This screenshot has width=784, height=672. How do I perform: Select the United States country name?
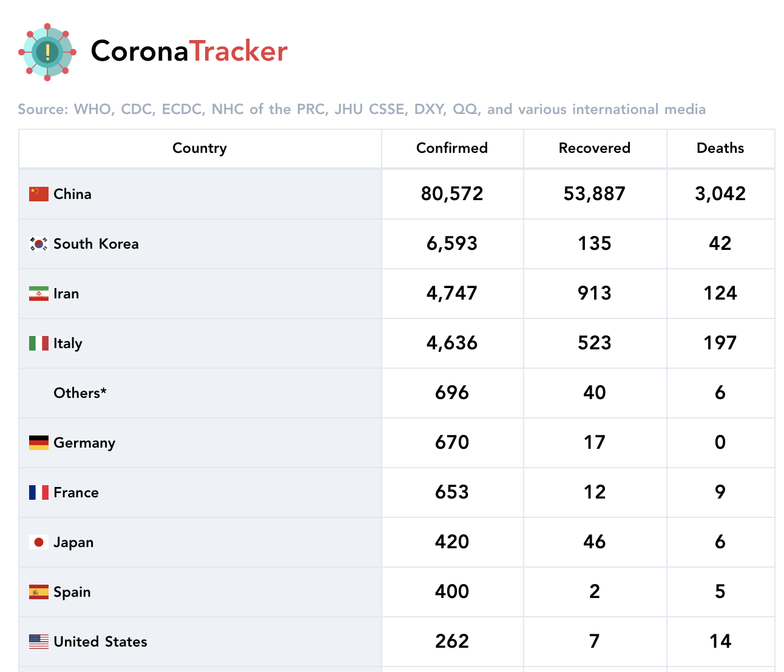[x=100, y=642]
